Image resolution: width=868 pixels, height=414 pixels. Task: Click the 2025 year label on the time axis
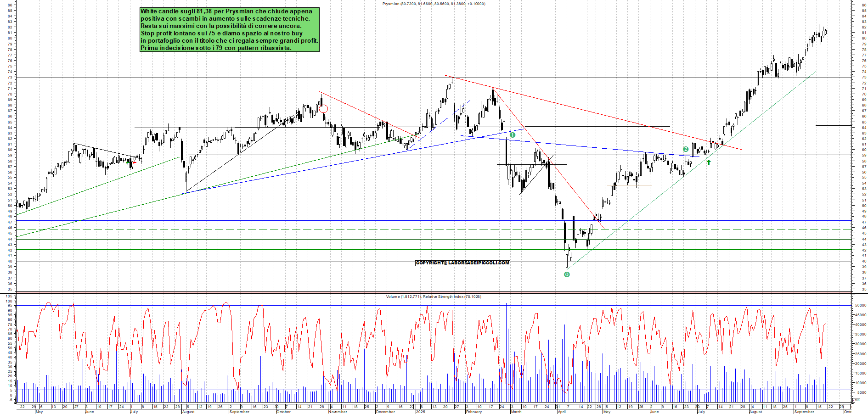[x=420, y=412]
